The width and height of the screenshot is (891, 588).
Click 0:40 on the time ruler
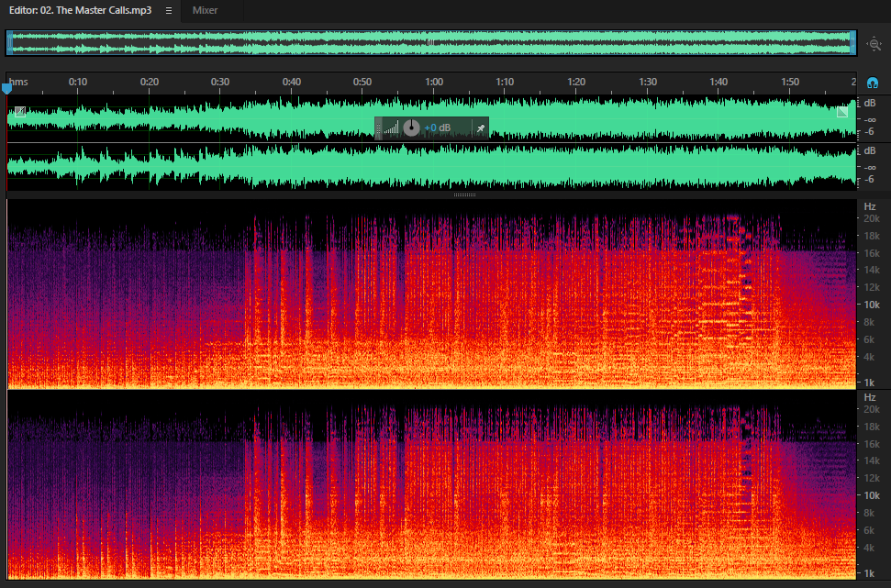click(292, 82)
